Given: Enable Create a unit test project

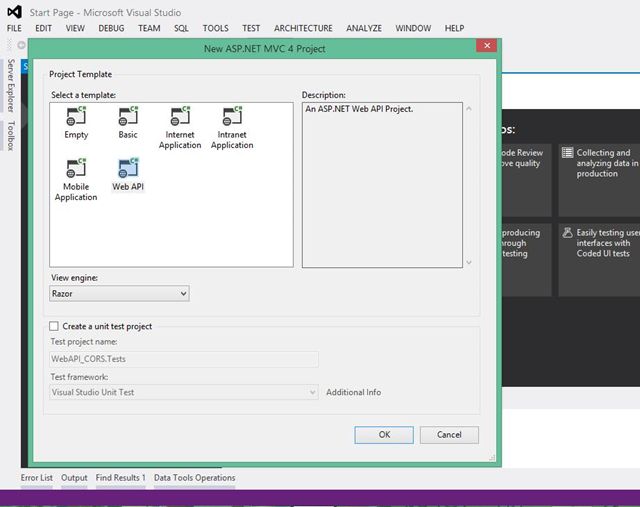Looking at the screenshot, I should tap(54, 326).
